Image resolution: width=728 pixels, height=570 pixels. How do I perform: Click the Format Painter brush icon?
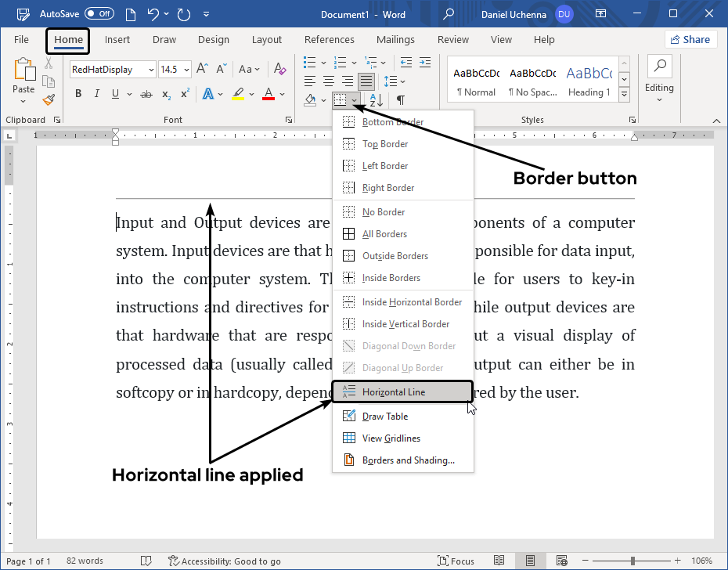49,99
